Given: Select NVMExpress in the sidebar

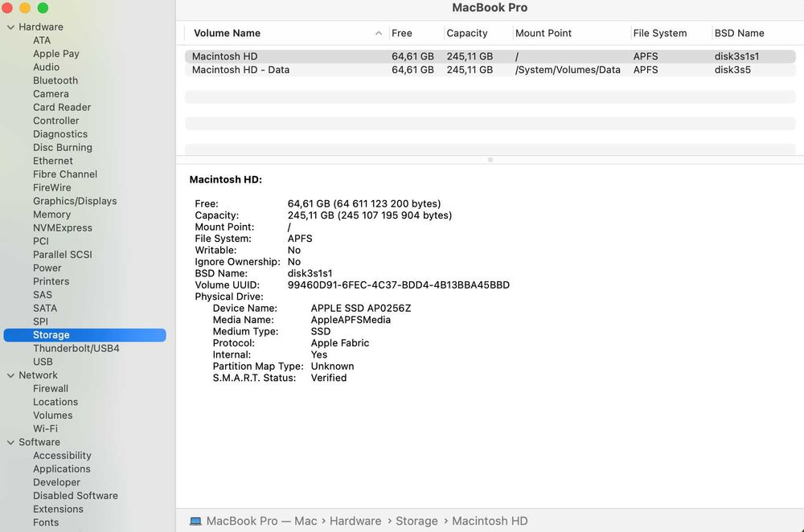Looking at the screenshot, I should pyautogui.click(x=63, y=227).
